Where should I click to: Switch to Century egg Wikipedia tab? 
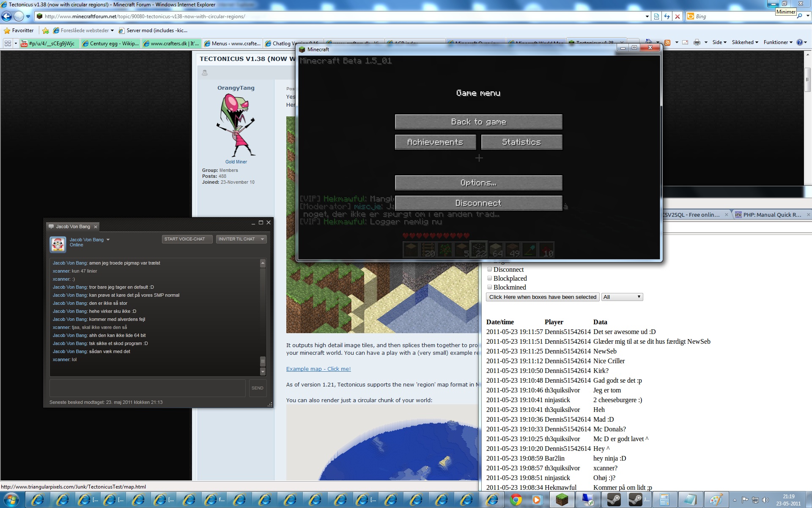point(110,43)
